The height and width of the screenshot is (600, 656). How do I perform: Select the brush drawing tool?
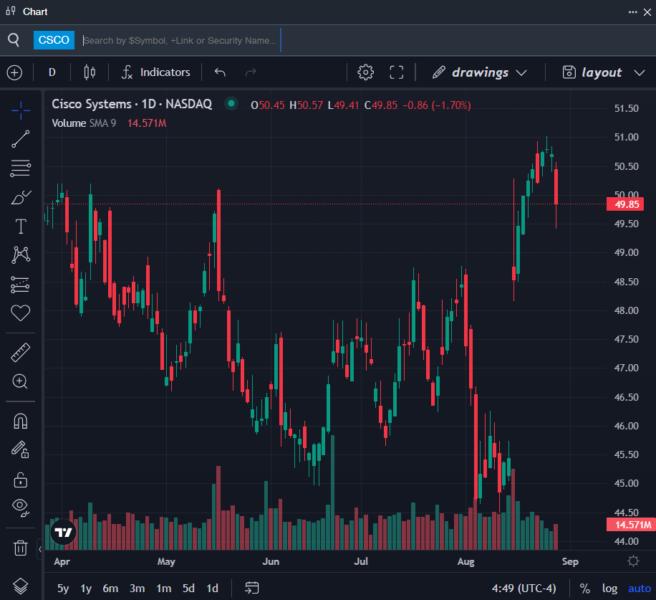click(20, 197)
